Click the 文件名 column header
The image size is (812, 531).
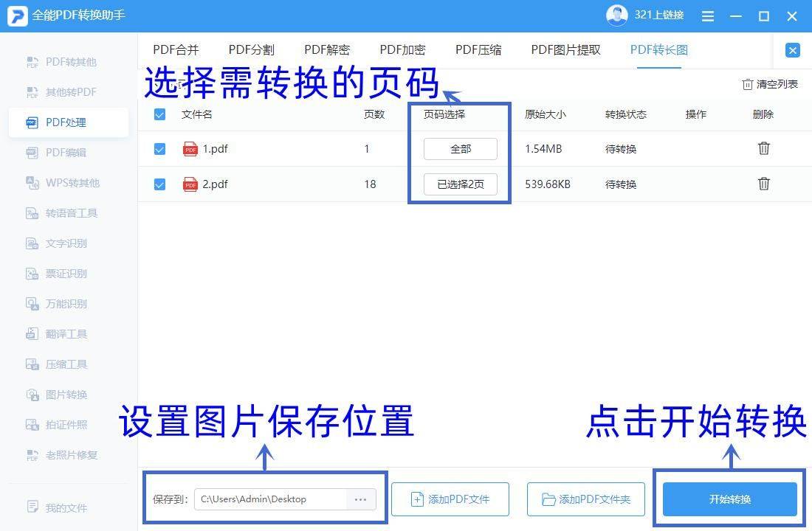pos(197,114)
